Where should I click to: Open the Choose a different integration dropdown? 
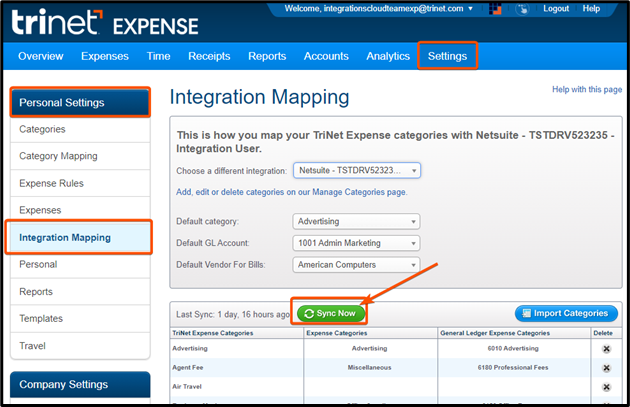click(x=357, y=170)
